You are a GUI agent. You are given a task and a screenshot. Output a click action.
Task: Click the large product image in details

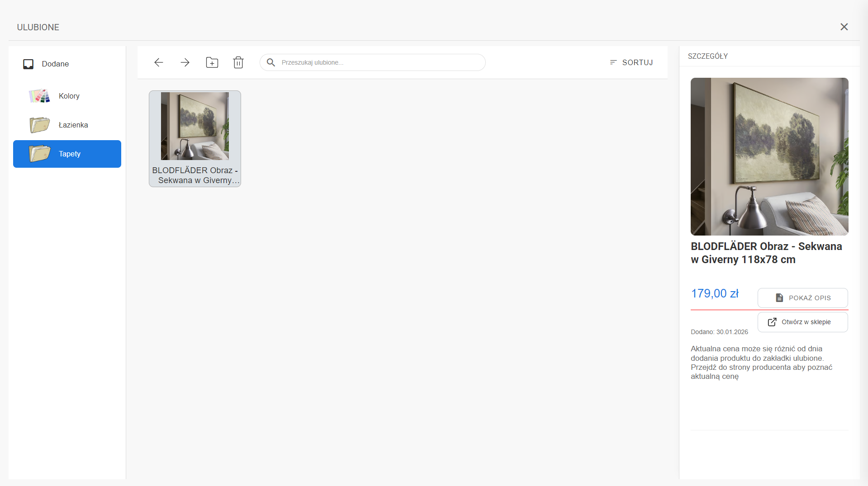click(769, 156)
